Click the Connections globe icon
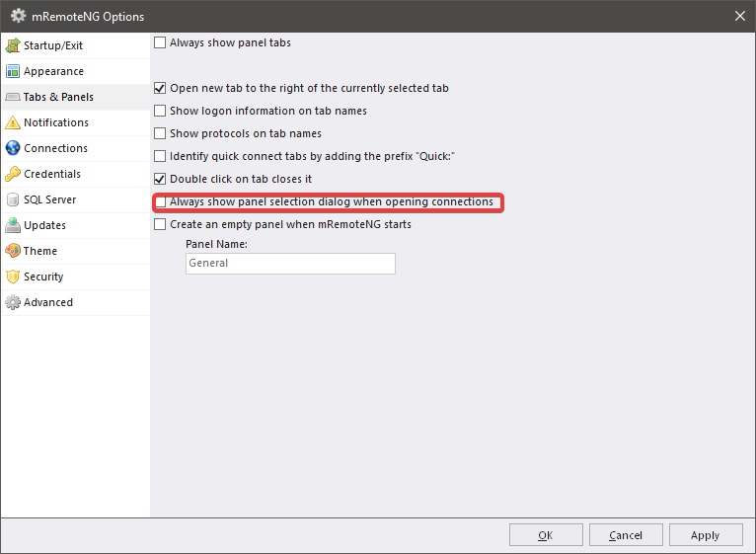Screen dimensions: 756x554 coord(13,148)
